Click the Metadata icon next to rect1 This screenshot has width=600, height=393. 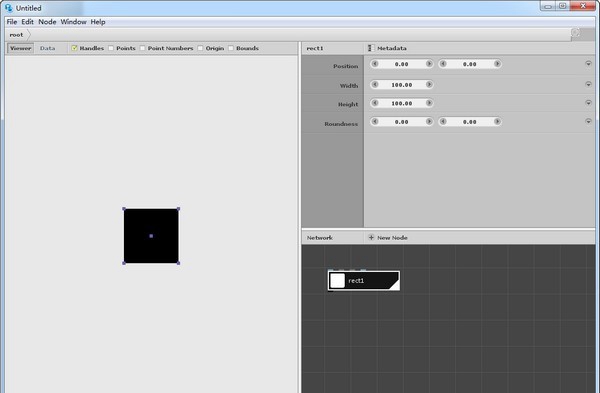pyautogui.click(x=370, y=48)
